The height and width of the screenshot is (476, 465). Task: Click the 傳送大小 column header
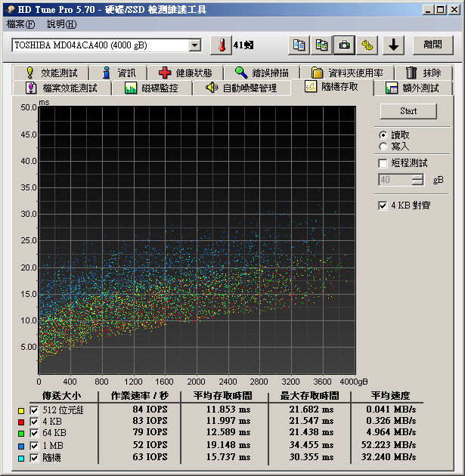pyautogui.click(x=62, y=396)
